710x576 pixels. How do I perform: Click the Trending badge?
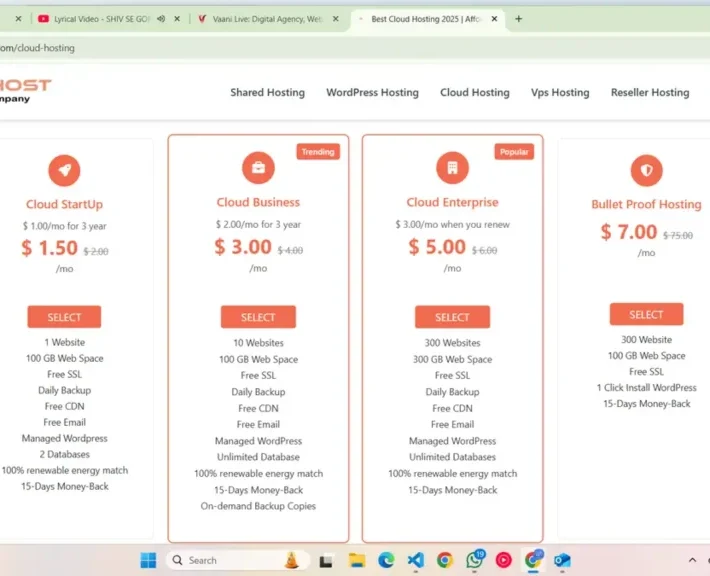click(318, 152)
